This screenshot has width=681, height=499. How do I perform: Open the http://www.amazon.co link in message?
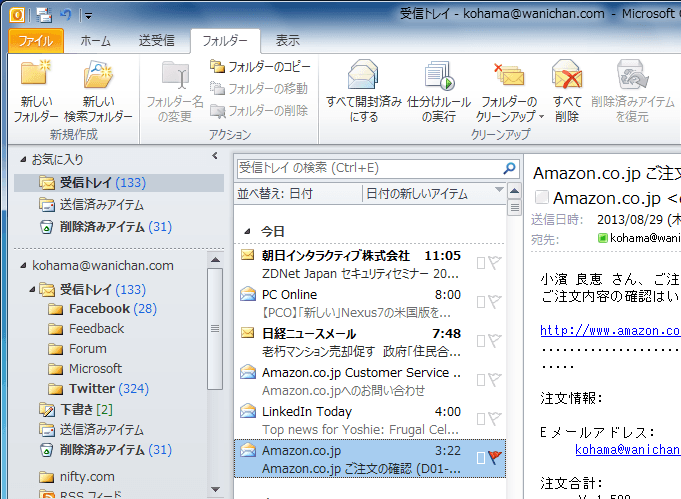[610, 331]
